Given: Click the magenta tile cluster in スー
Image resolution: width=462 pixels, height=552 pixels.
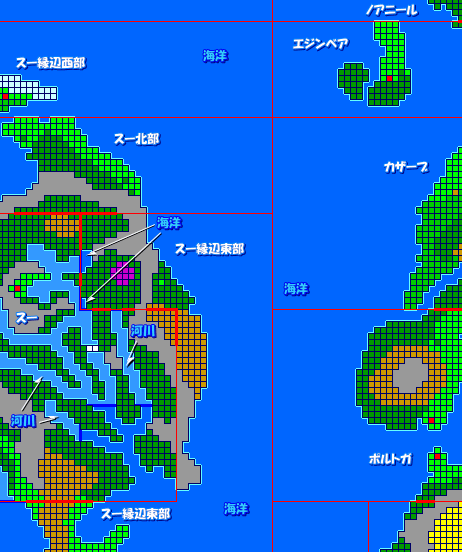Looking at the screenshot, I should (123, 273).
